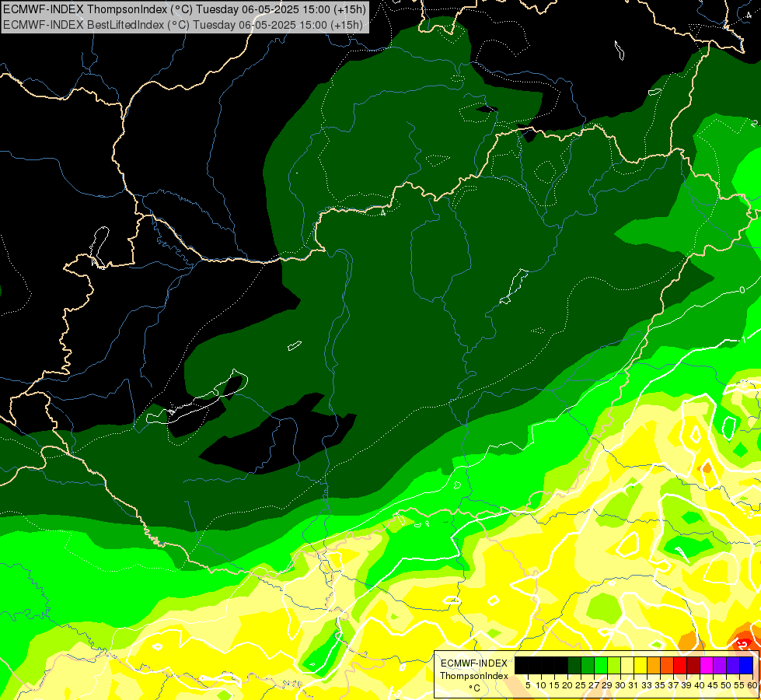This screenshot has height=700, width=761.
Task: Click the legend tick label "39"
Action: pos(686,685)
